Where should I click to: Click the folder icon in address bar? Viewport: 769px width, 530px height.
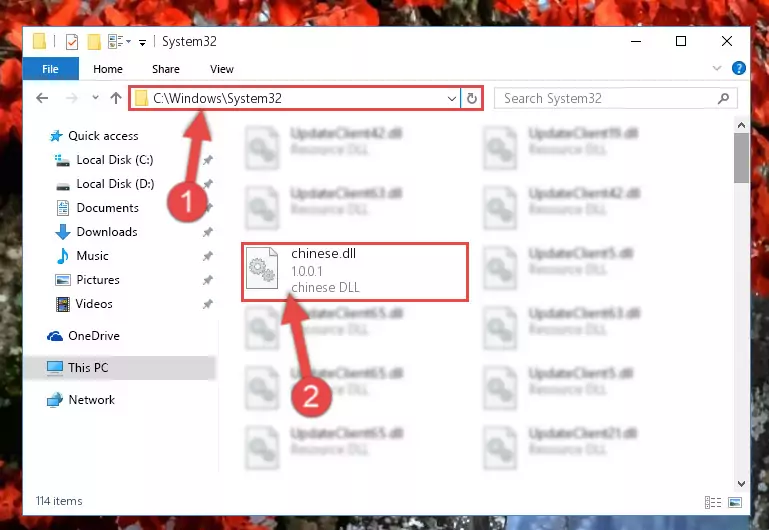pyautogui.click(x=142, y=99)
